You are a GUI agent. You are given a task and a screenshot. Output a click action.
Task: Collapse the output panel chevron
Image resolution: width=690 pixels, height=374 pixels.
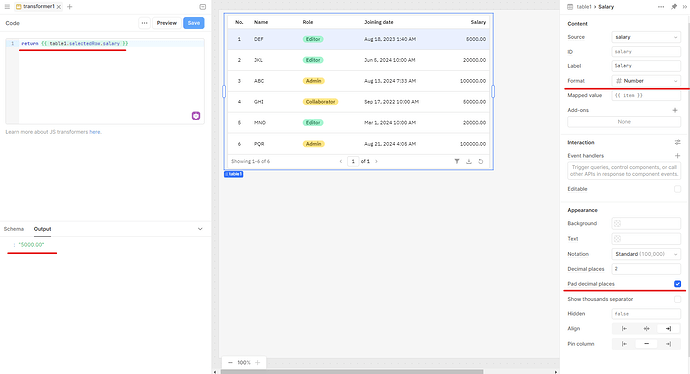coord(200,229)
